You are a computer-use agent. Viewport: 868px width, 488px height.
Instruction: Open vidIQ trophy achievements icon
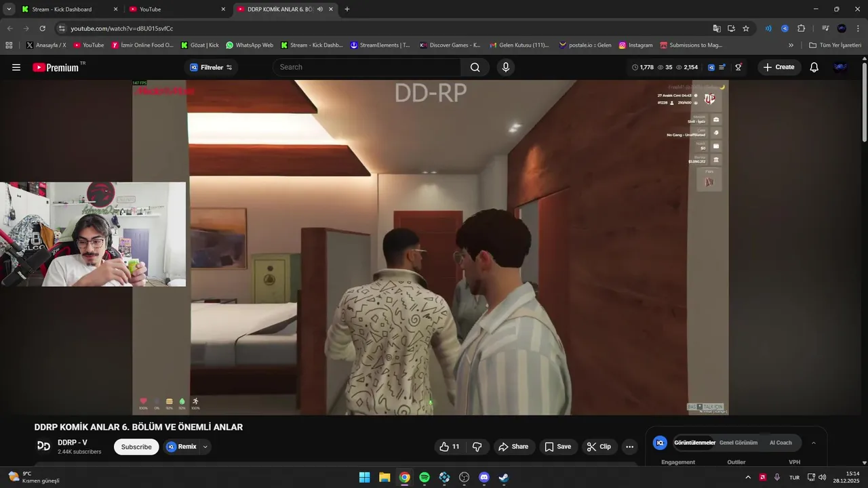(738, 67)
